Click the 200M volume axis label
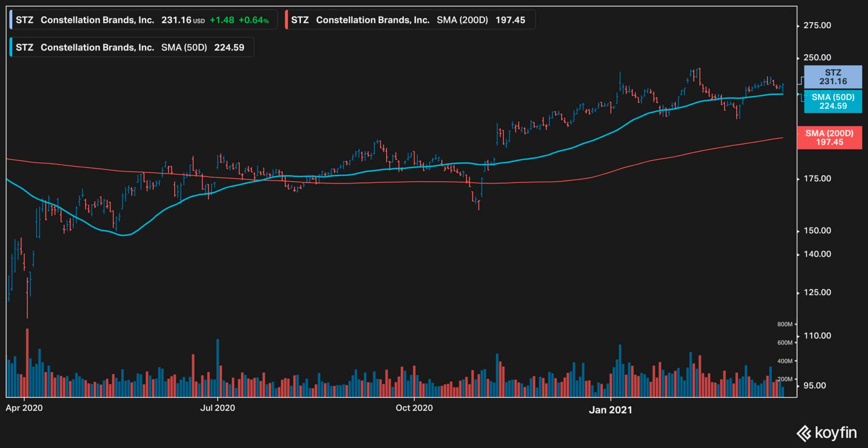Viewport: 868px width, 448px height. [x=785, y=379]
